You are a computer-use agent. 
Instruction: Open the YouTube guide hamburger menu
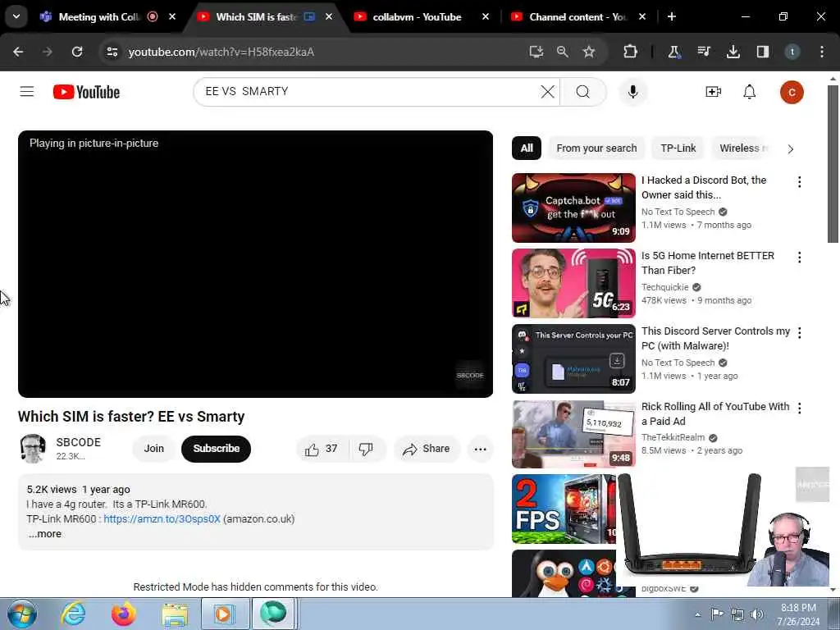pos(27,92)
